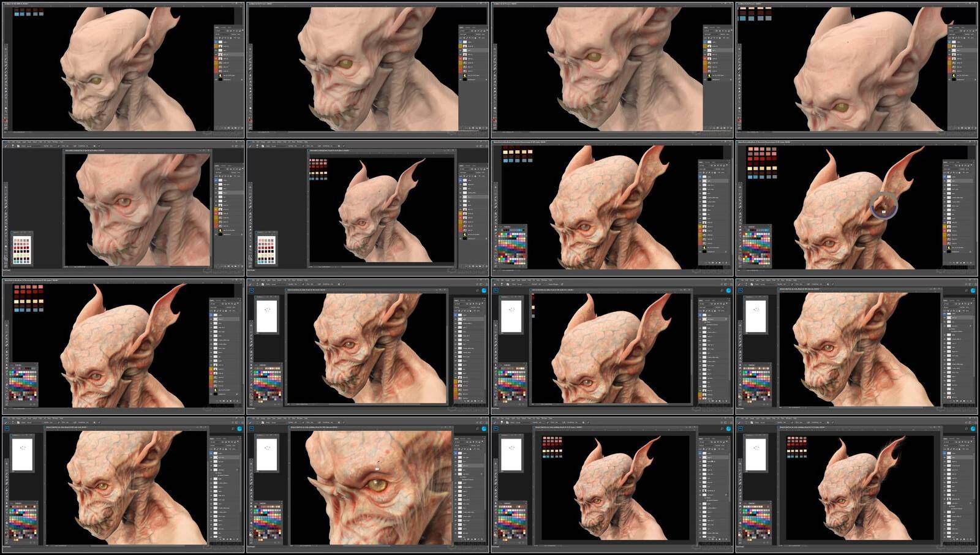Click Navigator preview in the close-up eye frame

(266, 455)
